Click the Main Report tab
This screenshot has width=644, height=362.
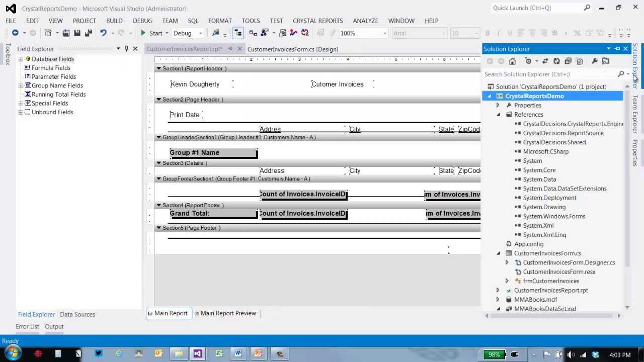tap(168, 313)
